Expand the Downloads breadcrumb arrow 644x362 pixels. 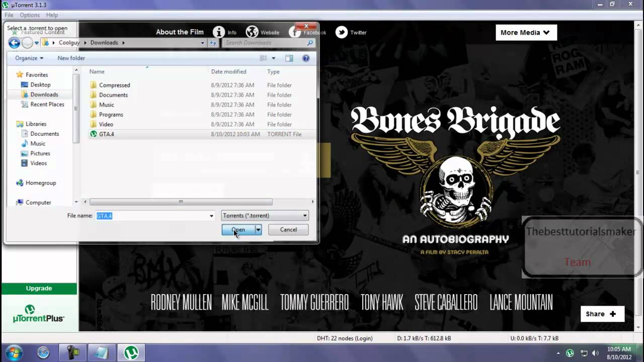pos(123,43)
